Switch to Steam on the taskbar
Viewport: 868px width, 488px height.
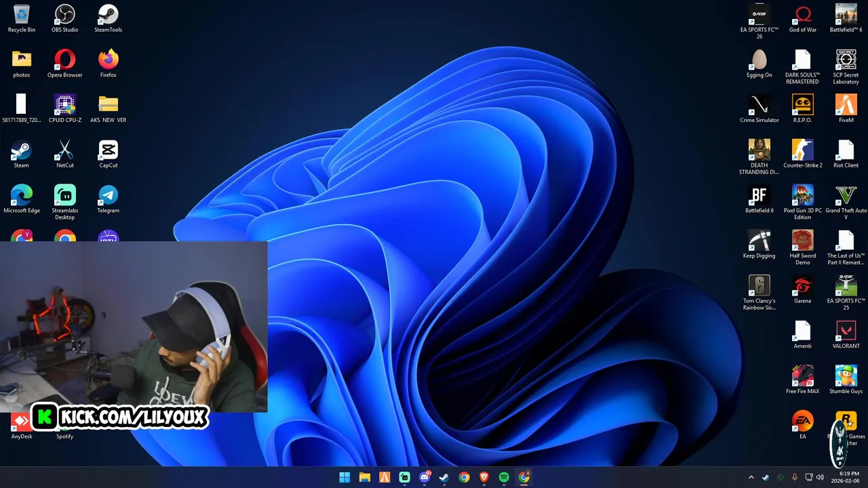pos(444,477)
